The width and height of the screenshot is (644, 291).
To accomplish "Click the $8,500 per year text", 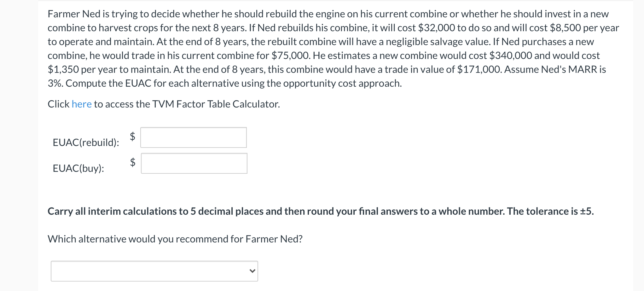I will coord(565,28).
